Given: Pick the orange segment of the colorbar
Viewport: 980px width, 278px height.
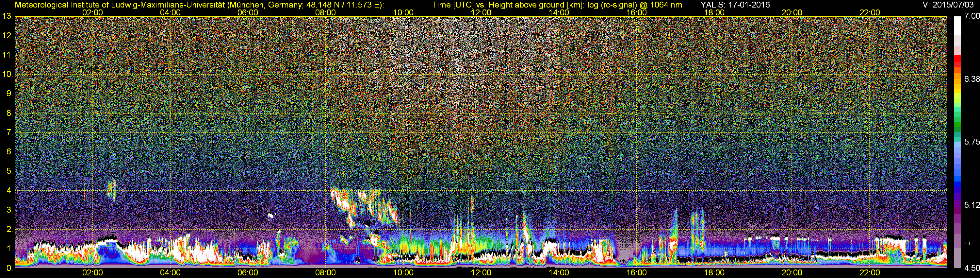Looking at the screenshot, I should pos(957,76).
